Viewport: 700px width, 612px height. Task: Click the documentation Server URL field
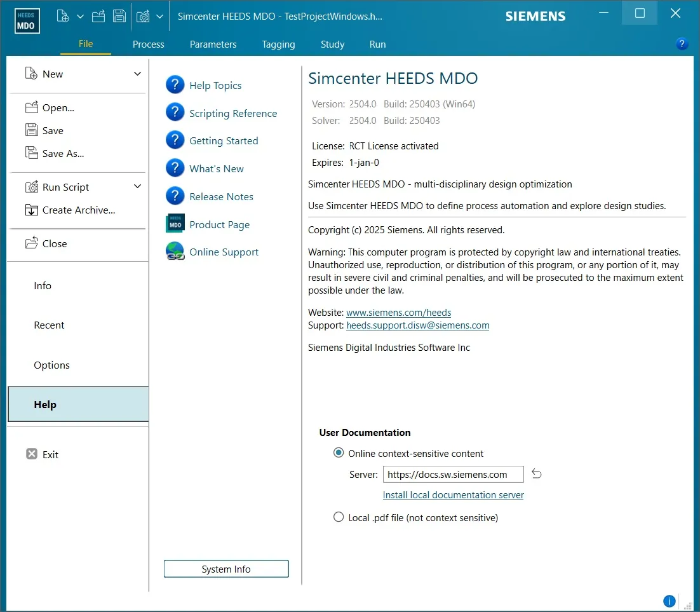[453, 475]
